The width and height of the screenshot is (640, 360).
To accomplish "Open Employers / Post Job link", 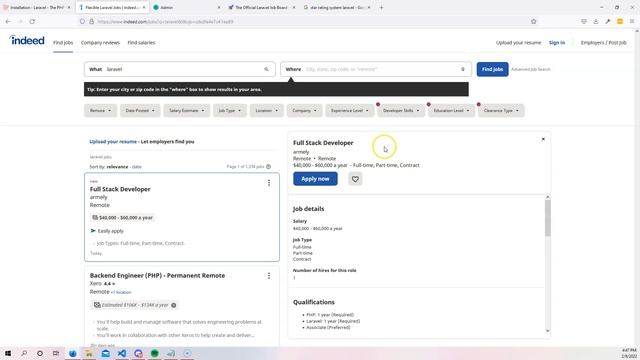I will pyautogui.click(x=603, y=42).
